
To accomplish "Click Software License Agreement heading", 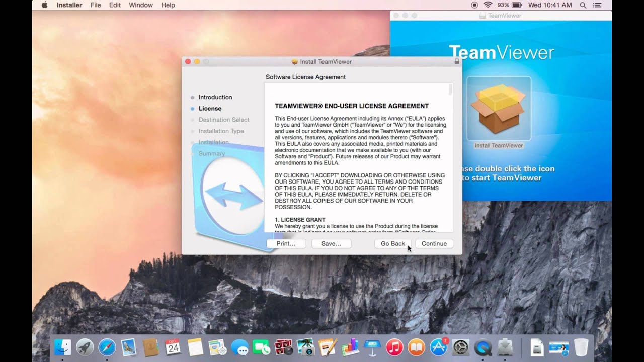I will tap(305, 77).
